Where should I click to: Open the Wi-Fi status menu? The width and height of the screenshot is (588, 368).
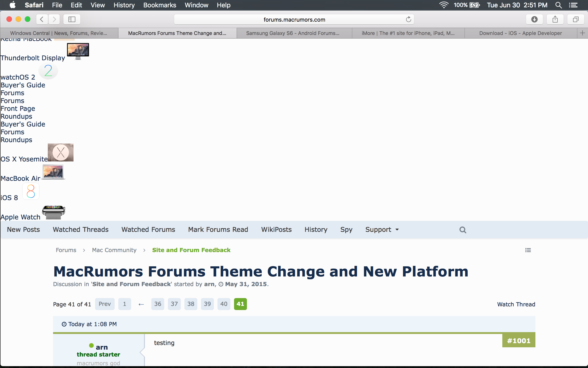click(444, 5)
